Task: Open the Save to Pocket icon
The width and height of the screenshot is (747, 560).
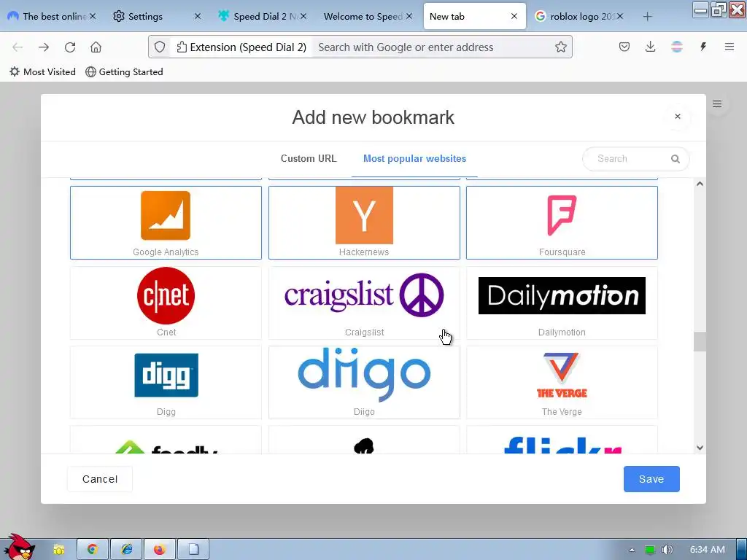Action: point(624,47)
